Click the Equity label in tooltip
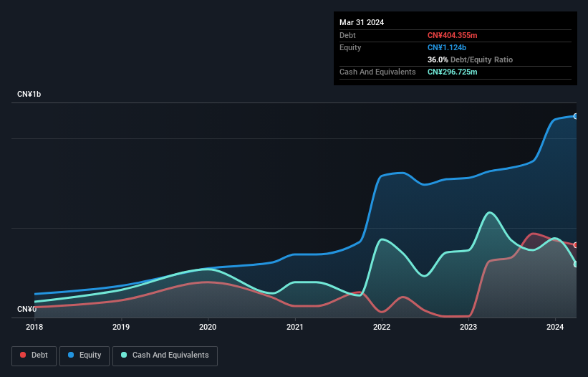This screenshot has height=377, width=588. (x=350, y=47)
